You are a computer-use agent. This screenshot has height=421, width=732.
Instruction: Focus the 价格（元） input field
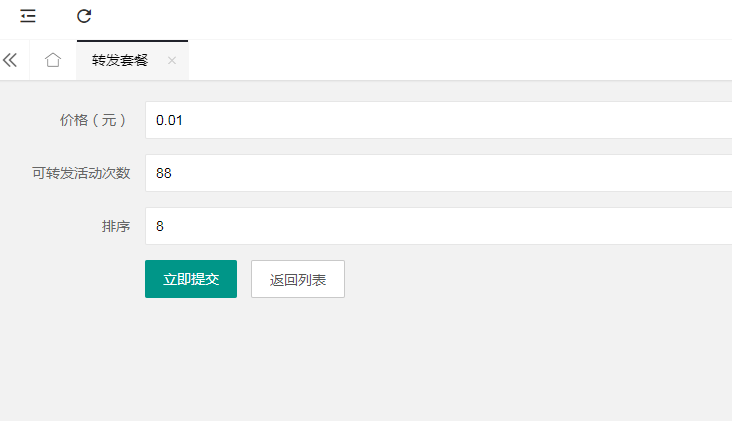click(x=438, y=120)
